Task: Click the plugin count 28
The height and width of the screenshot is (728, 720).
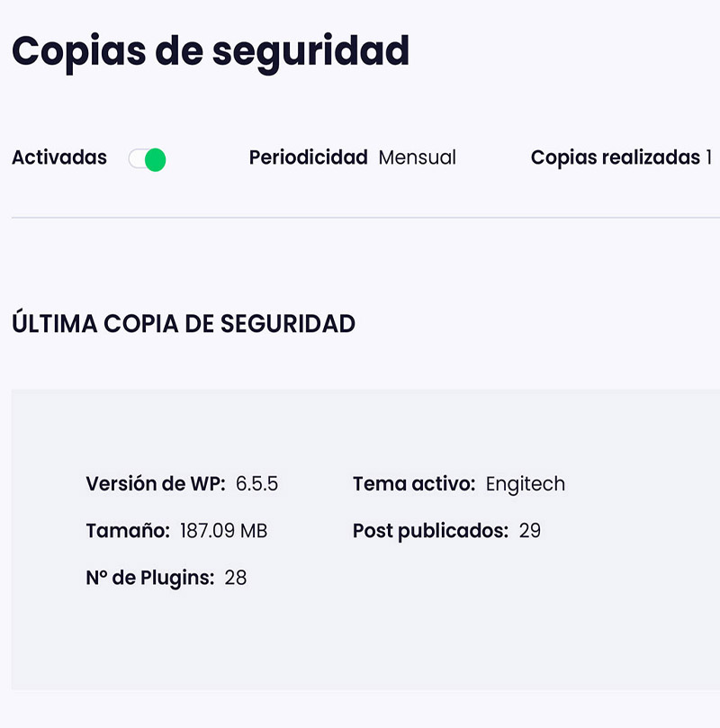Action: point(236,578)
